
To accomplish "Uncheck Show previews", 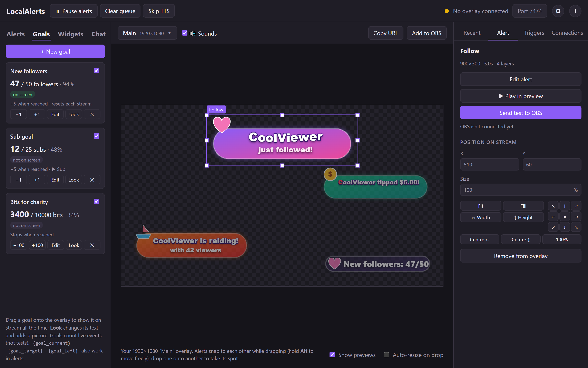I will click(332, 355).
